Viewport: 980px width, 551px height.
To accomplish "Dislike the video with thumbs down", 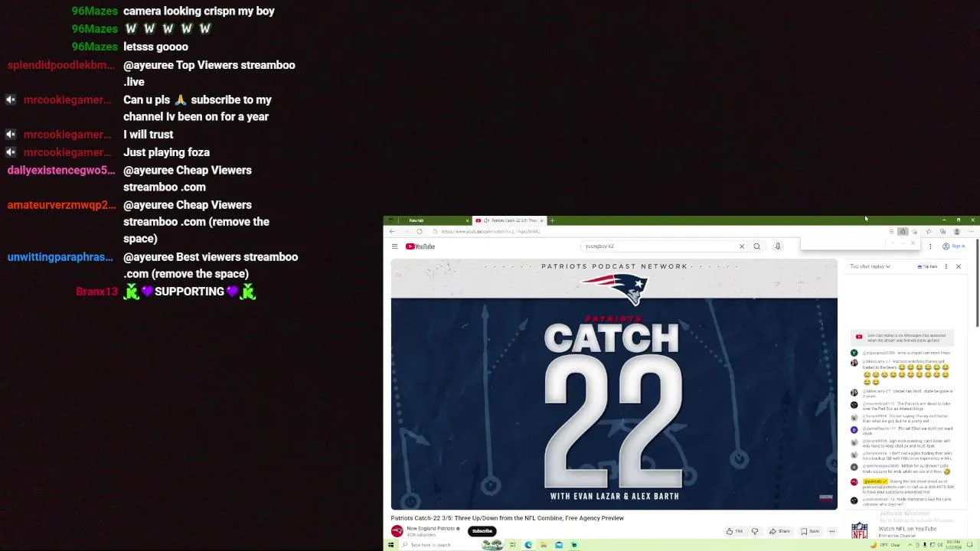I will [755, 531].
